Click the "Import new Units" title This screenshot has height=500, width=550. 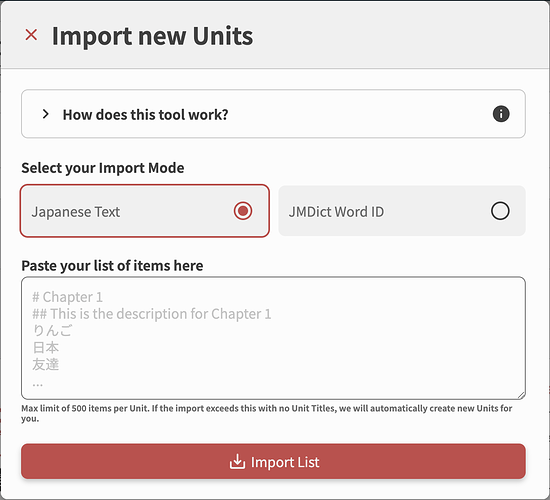(152, 36)
